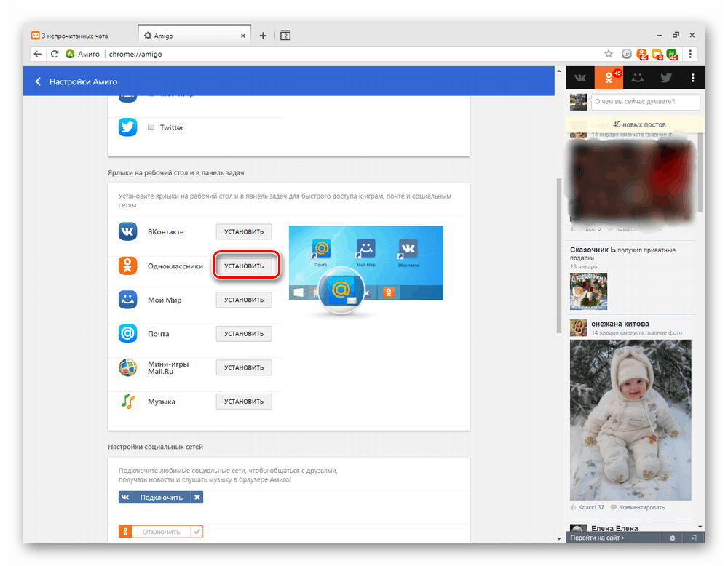Click back chevron beside Настройки Амиго

coord(38,81)
